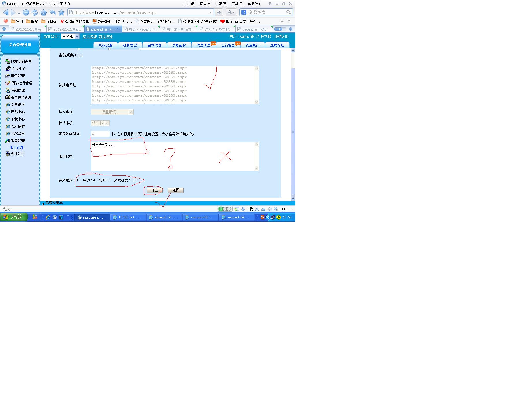Image resolution: width=532 pixels, height=399 pixels.
Task: Toggle the green status bar switch
Action: pyautogui.click(x=224, y=209)
